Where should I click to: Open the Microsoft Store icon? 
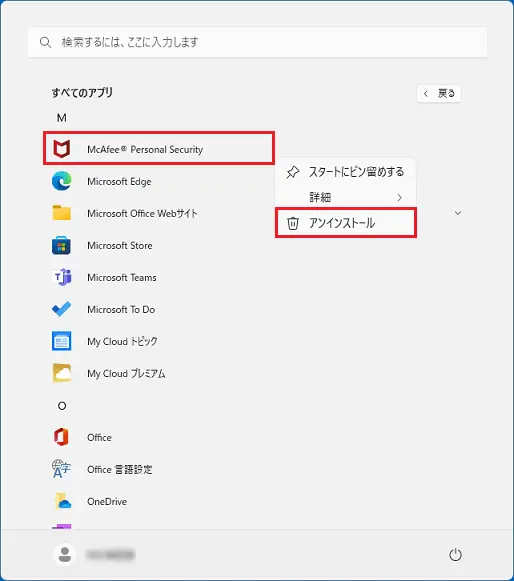(x=62, y=245)
